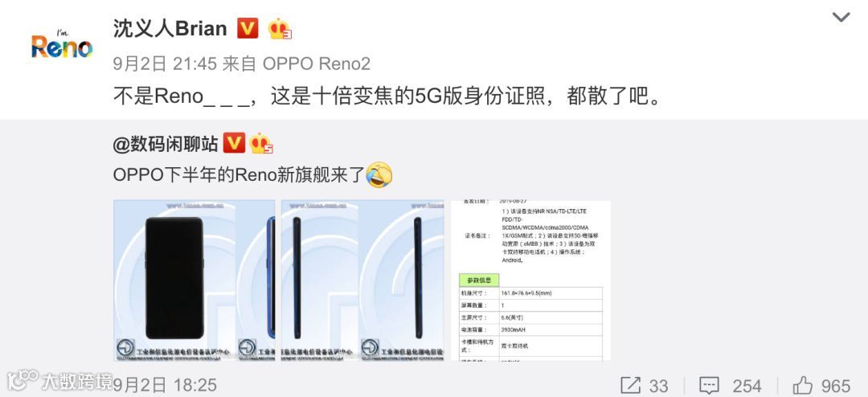
Task: Open the post options chevron menu
Action: [841, 18]
